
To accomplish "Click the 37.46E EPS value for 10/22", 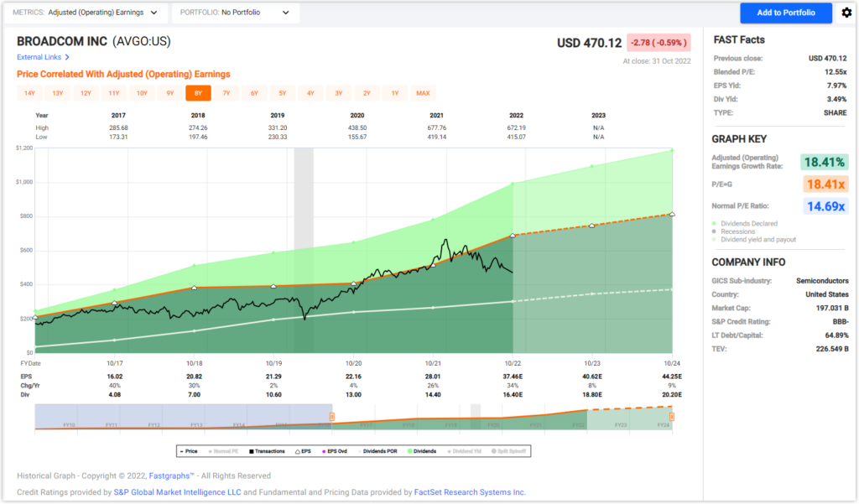I will tap(513, 377).
